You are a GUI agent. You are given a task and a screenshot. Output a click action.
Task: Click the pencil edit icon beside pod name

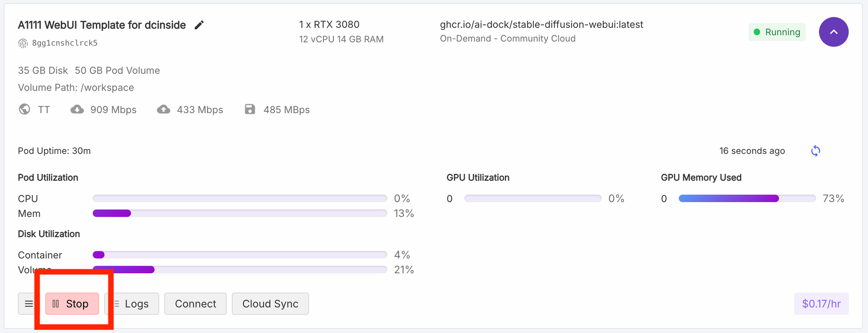tap(199, 25)
